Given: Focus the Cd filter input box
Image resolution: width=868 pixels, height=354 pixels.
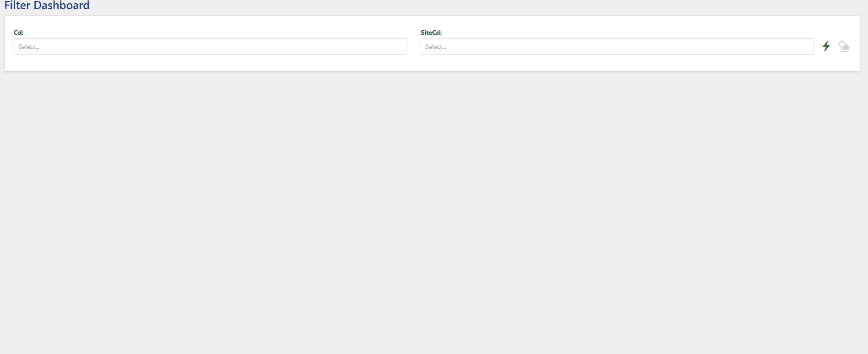Looking at the screenshot, I should 210,47.
